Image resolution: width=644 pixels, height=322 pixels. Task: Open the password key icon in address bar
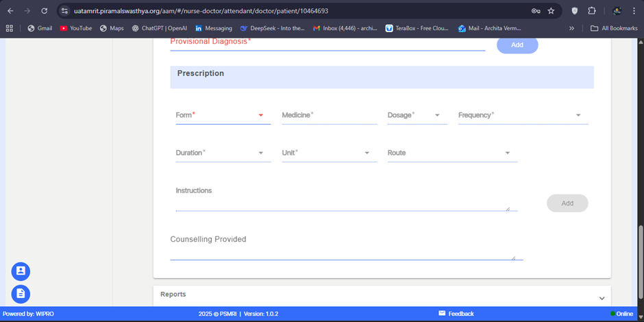(x=536, y=11)
